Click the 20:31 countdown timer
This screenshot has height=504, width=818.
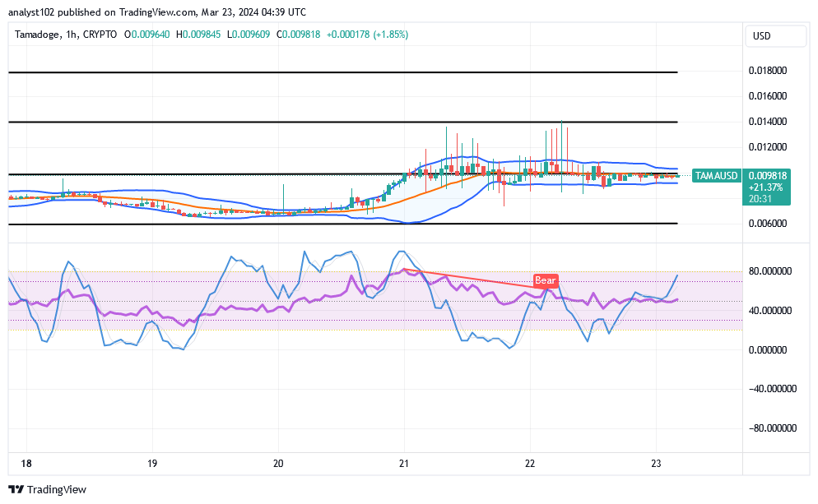760,199
